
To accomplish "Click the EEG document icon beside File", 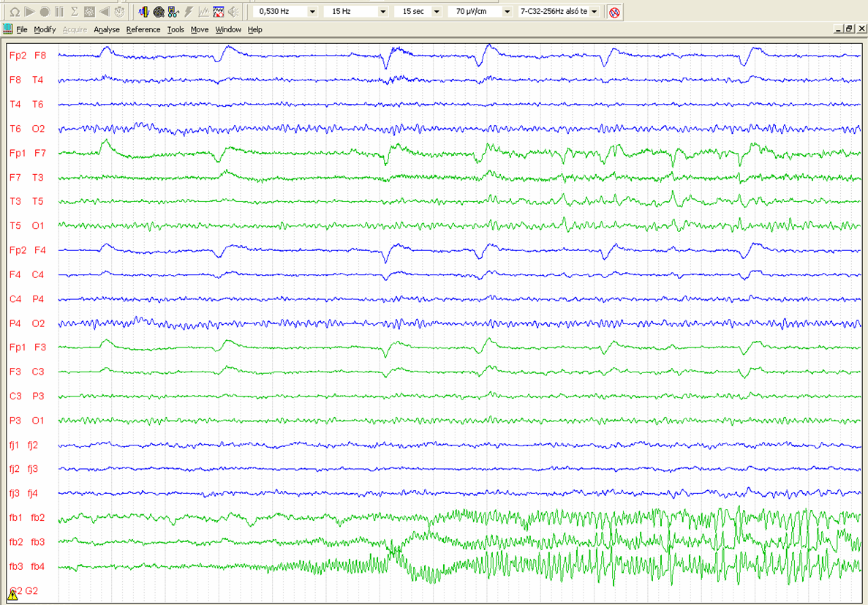I will [x=8, y=29].
